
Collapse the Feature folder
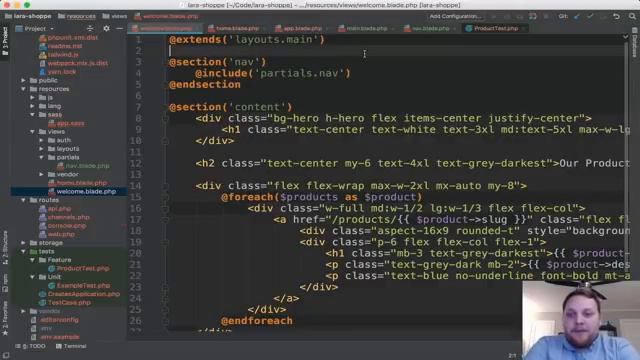(33, 260)
